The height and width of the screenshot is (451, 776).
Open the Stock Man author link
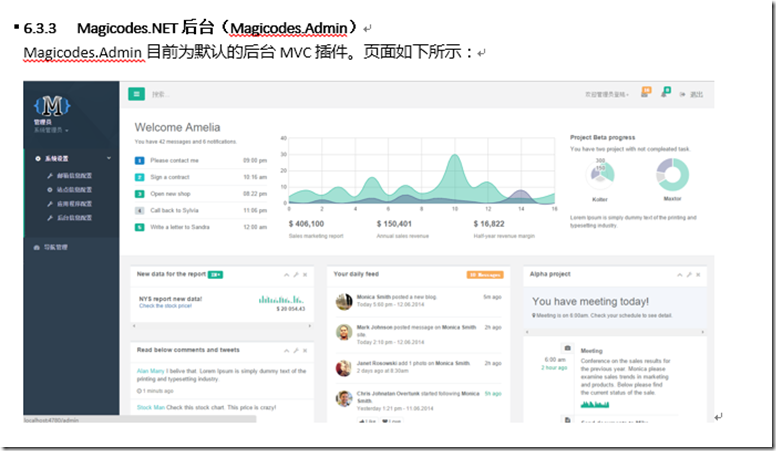[x=151, y=407]
